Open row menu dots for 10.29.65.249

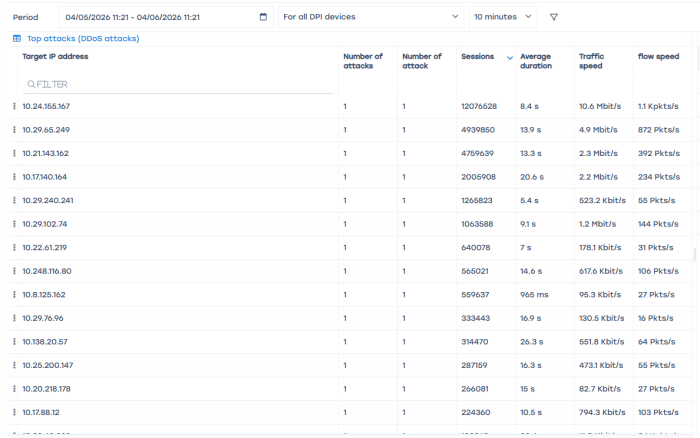click(14, 130)
